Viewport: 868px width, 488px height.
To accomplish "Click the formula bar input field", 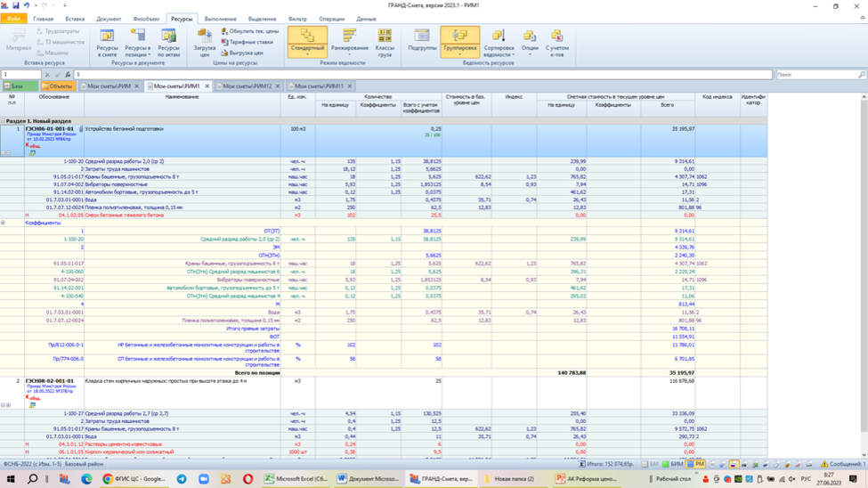I will pyautogui.click(x=423, y=74).
